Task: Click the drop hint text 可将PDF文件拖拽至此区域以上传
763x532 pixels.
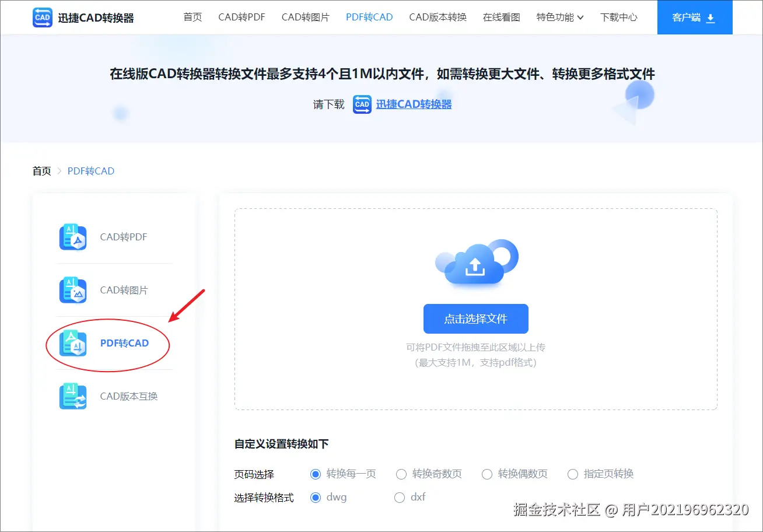Action: tap(476, 347)
